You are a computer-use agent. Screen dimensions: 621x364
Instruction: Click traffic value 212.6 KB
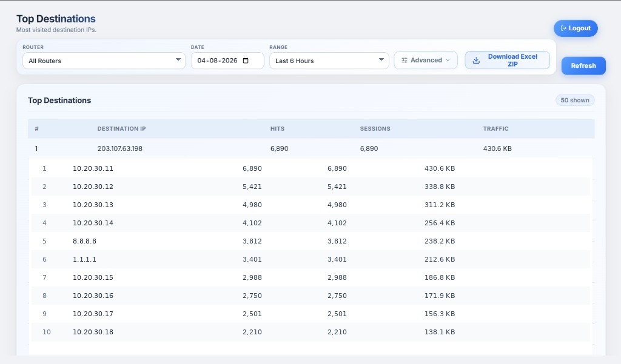tap(440, 259)
